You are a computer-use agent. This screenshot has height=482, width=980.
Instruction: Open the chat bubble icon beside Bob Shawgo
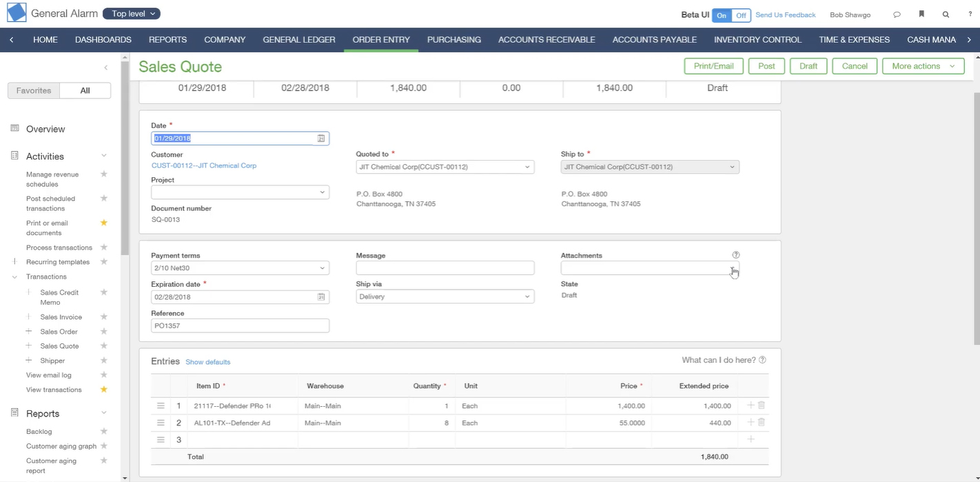897,14
